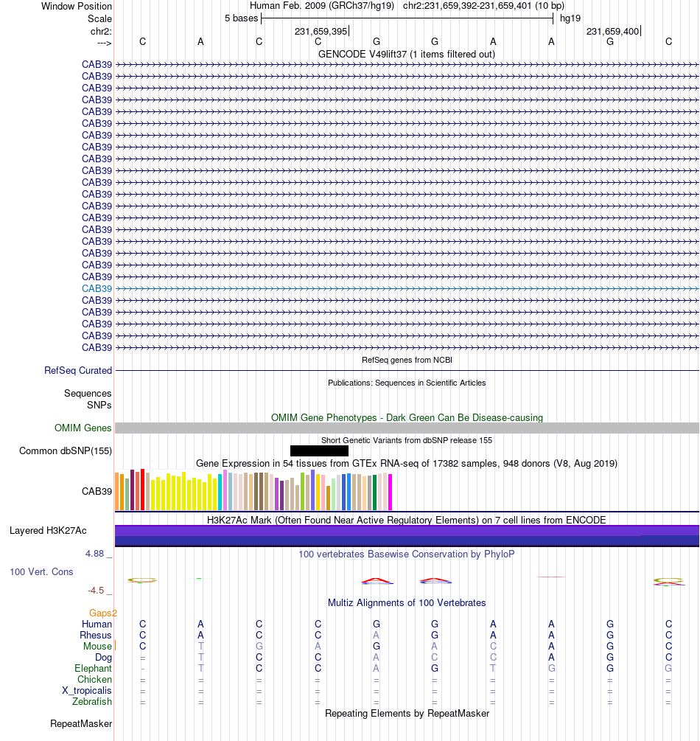Select the OMIM Genes side label
The height and width of the screenshot is (741, 700).
(83, 428)
